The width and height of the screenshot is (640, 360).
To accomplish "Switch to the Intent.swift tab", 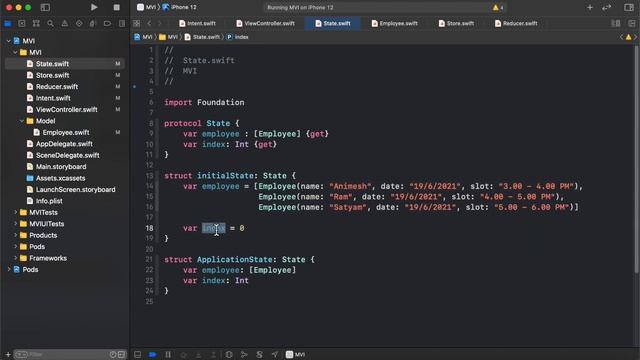I will (x=198, y=24).
